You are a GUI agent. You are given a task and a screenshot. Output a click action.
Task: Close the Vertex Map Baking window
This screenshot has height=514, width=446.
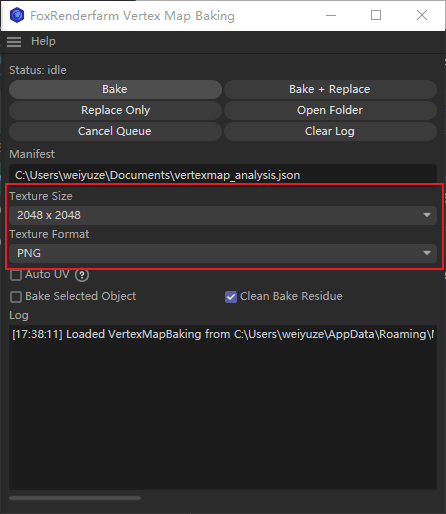pos(422,15)
